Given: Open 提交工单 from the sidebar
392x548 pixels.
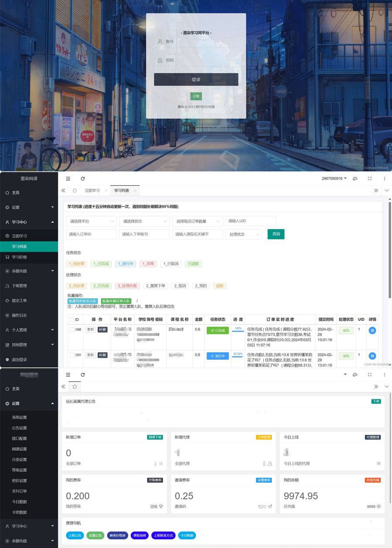Looking at the screenshot, I should tap(19, 300).
